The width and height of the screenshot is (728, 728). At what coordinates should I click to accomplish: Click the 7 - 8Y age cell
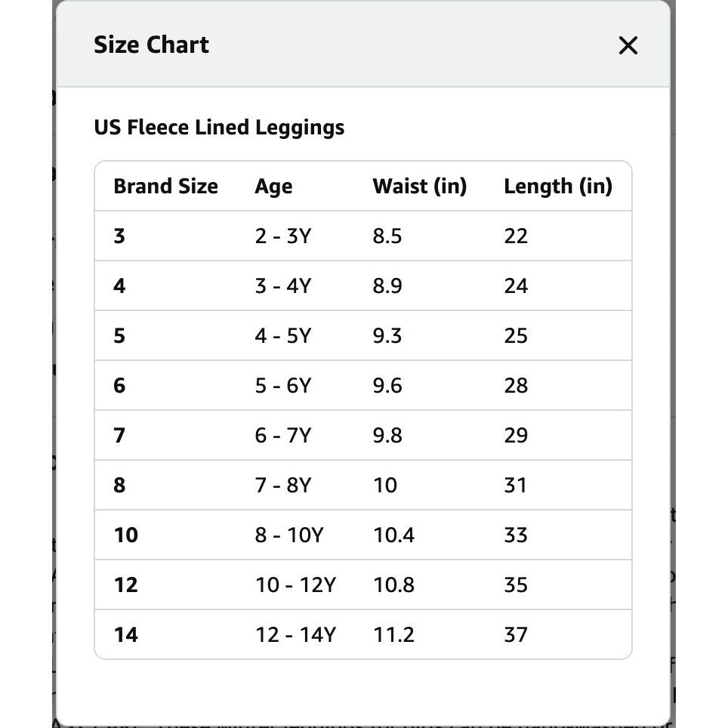click(282, 485)
